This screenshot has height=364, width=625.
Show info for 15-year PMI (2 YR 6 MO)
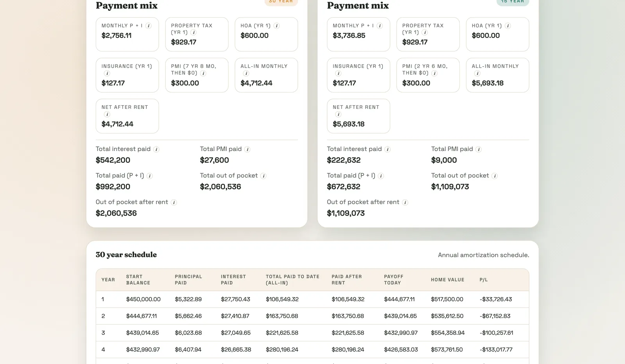click(434, 73)
